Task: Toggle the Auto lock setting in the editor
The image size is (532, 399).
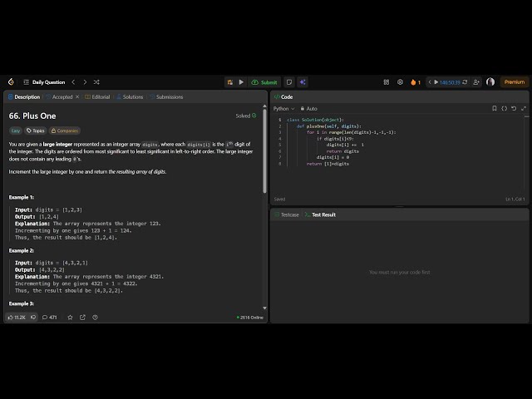Action: [x=308, y=108]
